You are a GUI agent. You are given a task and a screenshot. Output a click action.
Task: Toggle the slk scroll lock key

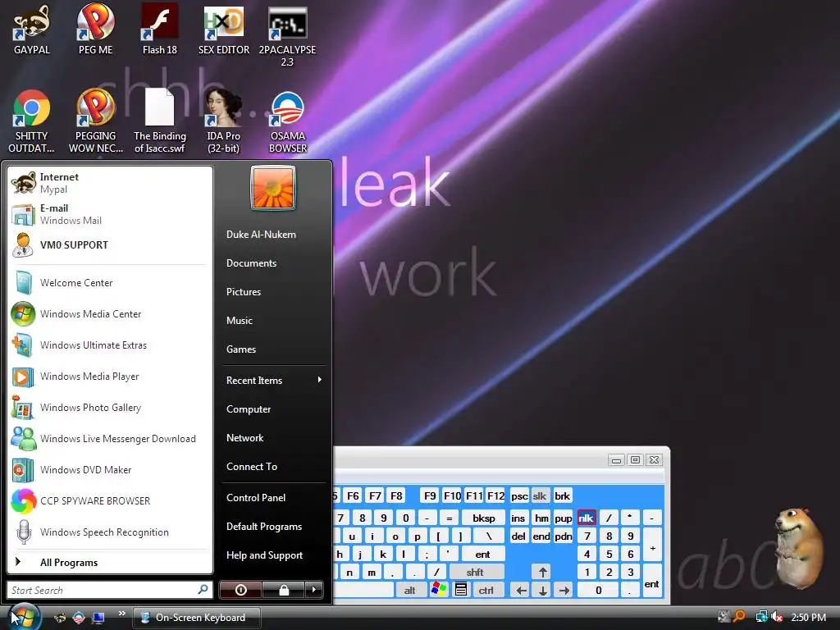540,496
